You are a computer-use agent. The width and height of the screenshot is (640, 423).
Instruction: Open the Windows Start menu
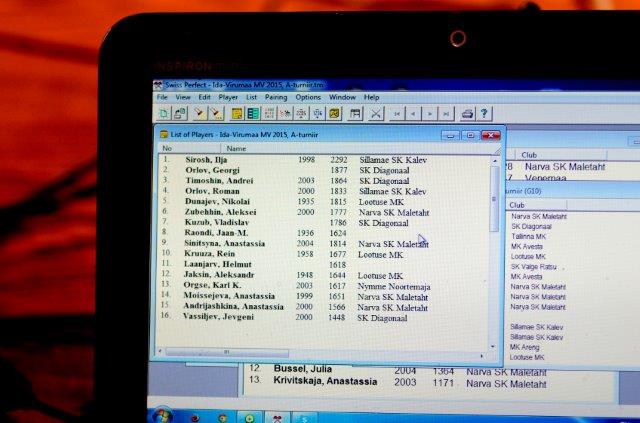coord(162,413)
